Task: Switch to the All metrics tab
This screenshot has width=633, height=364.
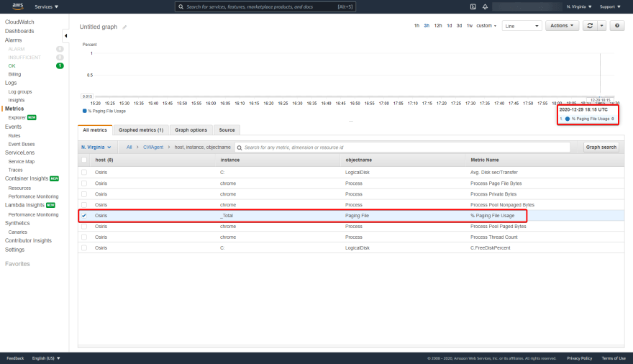Action: [x=95, y=130]
